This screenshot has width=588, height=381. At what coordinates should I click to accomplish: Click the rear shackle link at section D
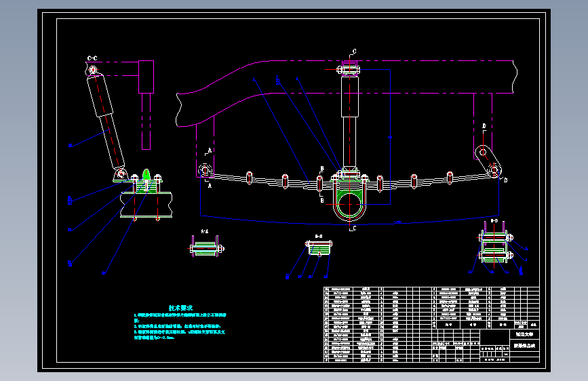coord(488,161)
